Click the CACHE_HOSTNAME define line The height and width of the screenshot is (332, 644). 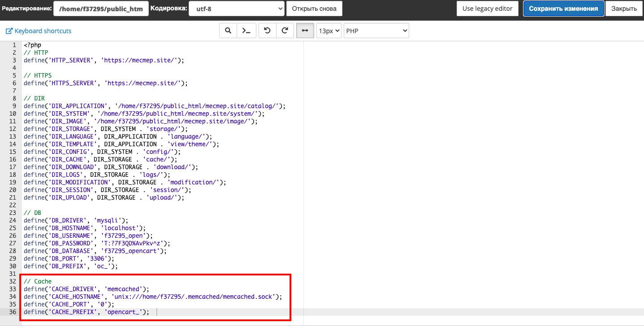[x=153, y=297]
